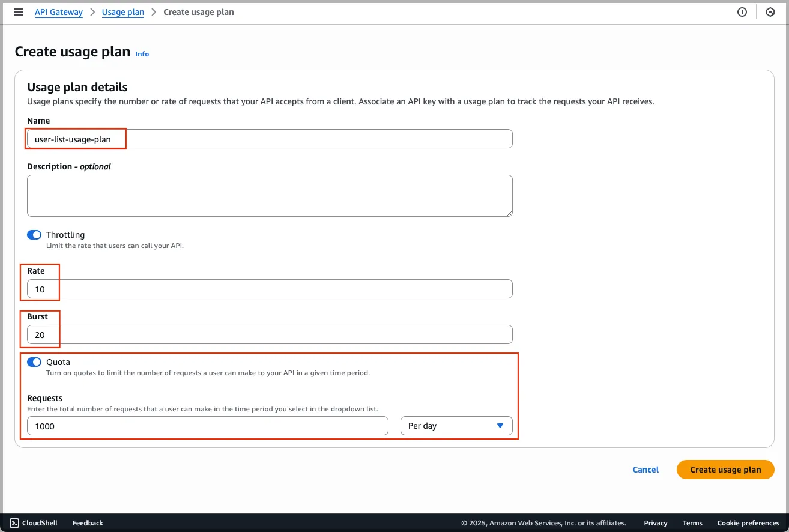Open CloudShell terminal icon
789x532 pixels.
click(x=14, y=523)
